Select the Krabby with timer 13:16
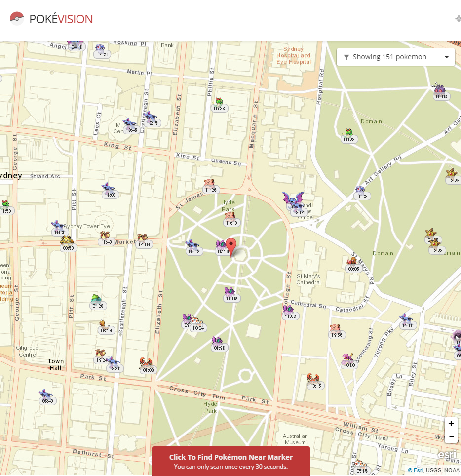 315,382
